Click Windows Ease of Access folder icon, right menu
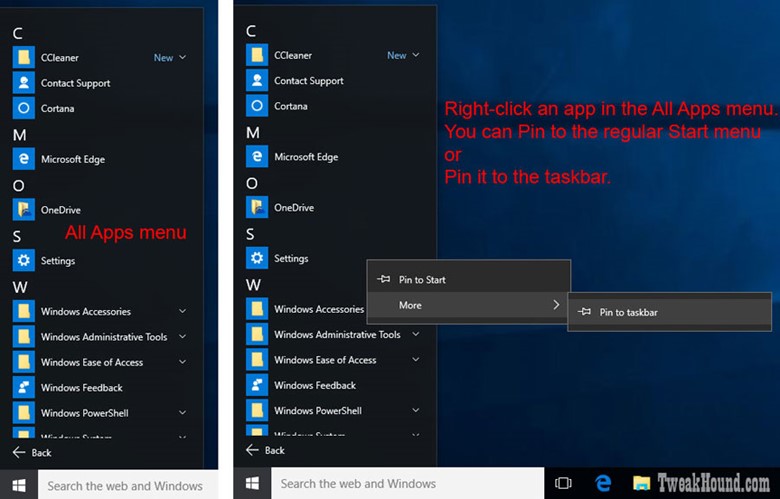This screenshot has height=499, width=780. click(x=257, y=359)
